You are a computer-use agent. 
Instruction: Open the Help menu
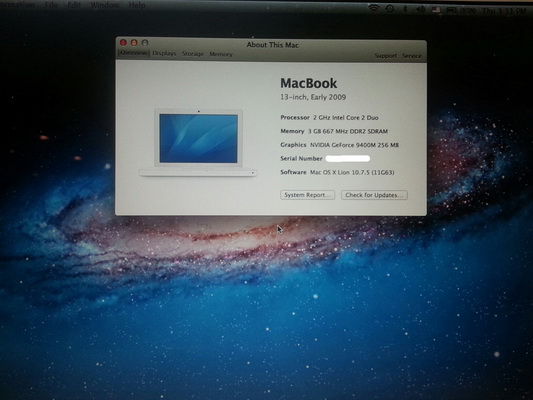137,5
